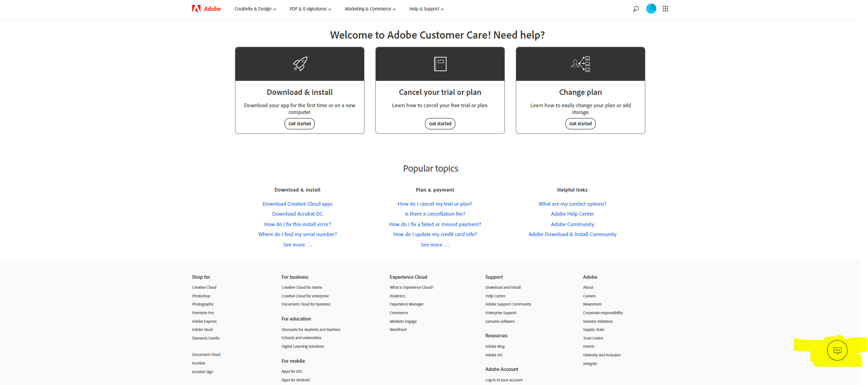Open Creative Cloud footer link under Shop for
Screen dimensions: 868x385
pos(204,287)
